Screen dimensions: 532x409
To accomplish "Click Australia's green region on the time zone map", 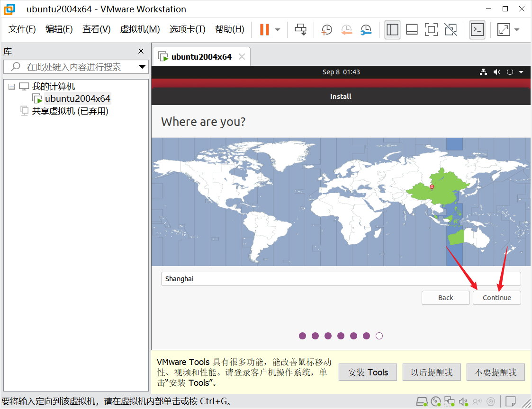I will (456, 237).
